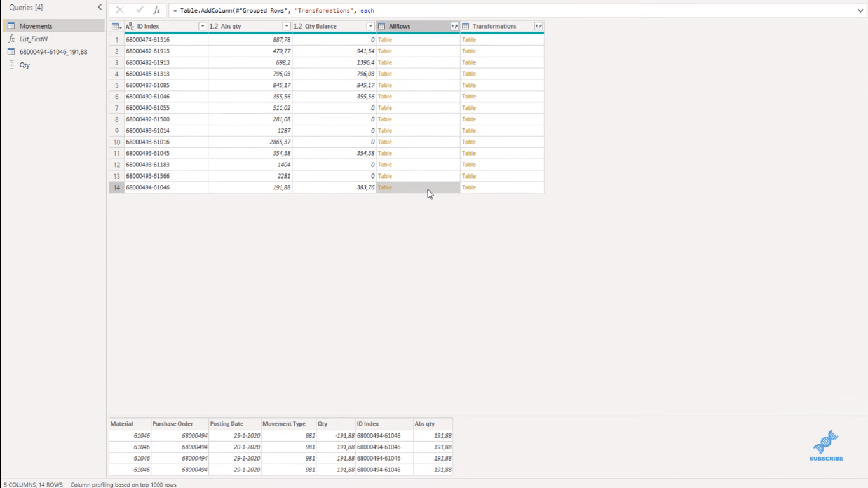Open AllRows Table link for 68000494-61046

click(385, 187)
